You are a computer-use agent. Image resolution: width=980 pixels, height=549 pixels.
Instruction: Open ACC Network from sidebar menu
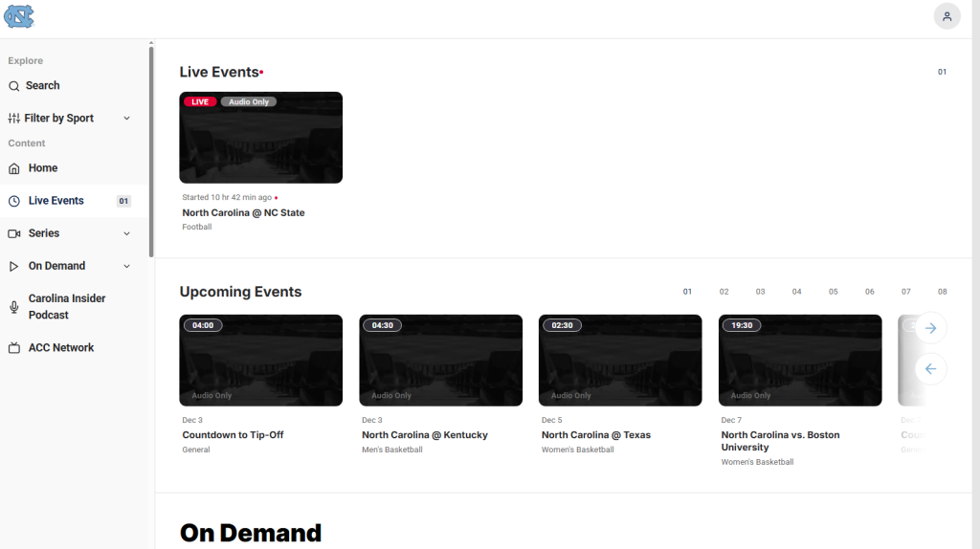pos(61,348)
